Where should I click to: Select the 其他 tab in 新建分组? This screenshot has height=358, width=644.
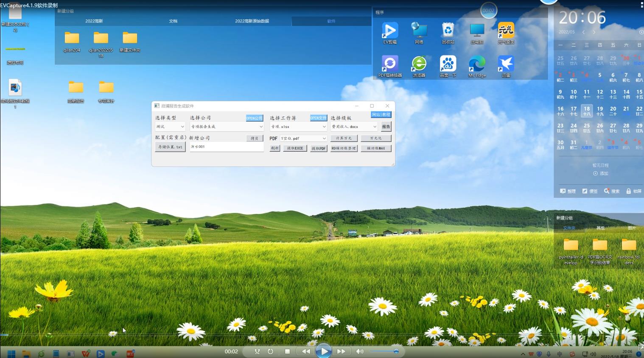pyautogui.click(x=600, y=228)
